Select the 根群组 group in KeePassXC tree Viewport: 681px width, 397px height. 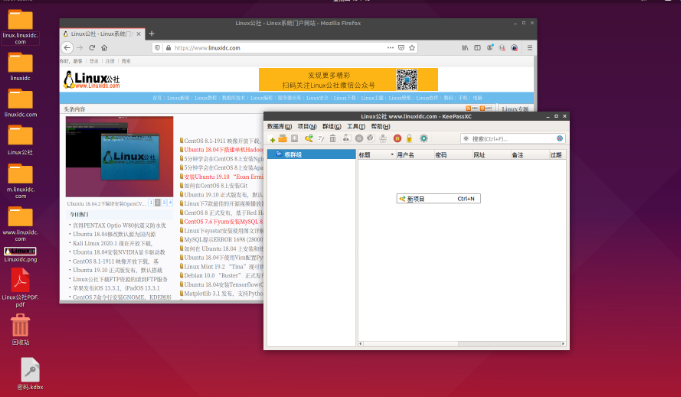click(311, 154)
